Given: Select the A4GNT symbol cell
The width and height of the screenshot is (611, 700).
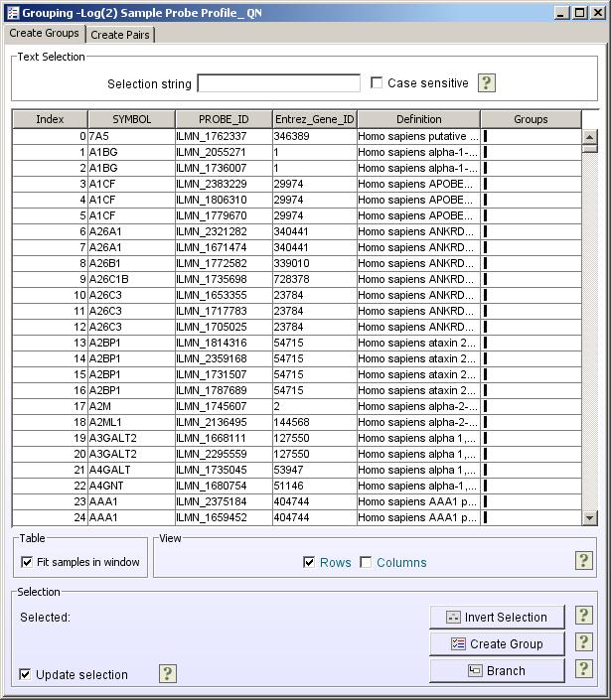Looking at the screenshot, I should (131, 486).
